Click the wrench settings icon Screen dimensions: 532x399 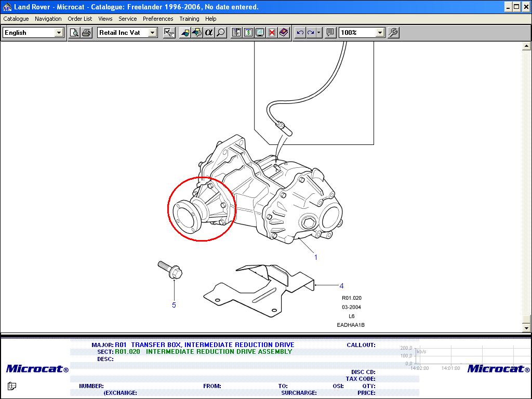(393, 33)
